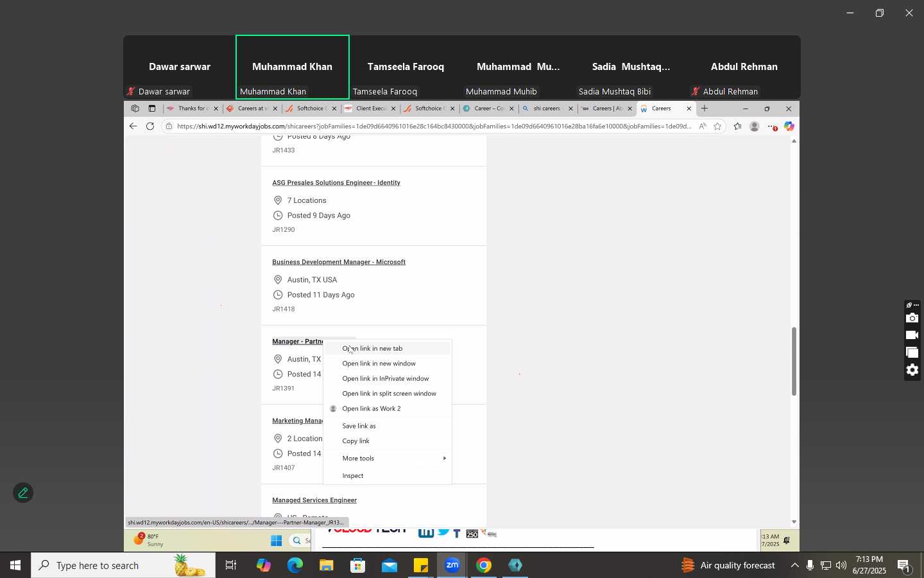Click the shared page vertical scrollbar thumb
Screen dimensions: 924x578
click(x=794, y=362)
